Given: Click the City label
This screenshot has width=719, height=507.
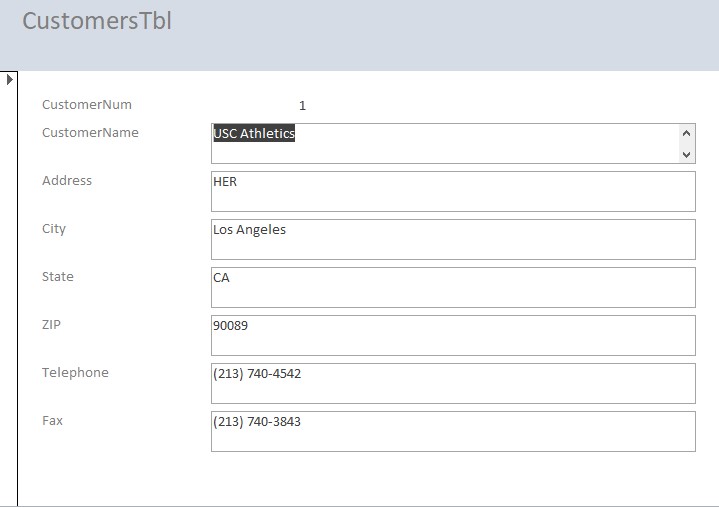Looking at the screenshot, I should (54, 229).
